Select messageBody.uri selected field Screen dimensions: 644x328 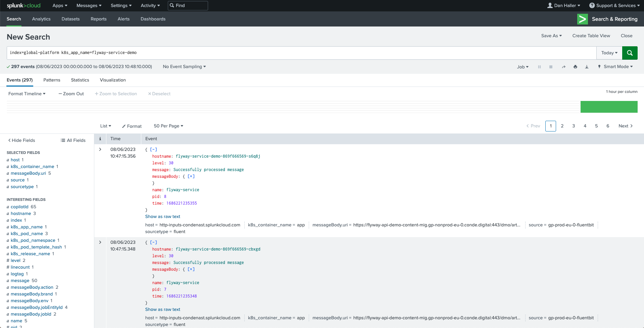[x=28, y=173]
